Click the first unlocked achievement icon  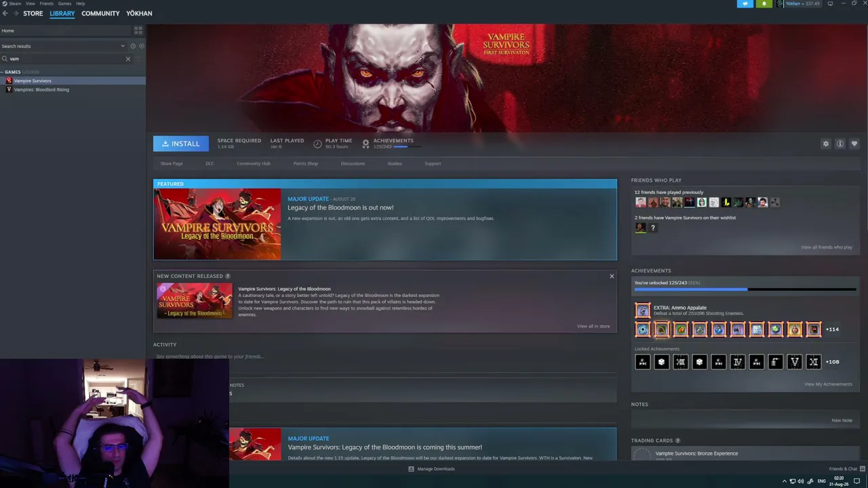click(642, 329)
